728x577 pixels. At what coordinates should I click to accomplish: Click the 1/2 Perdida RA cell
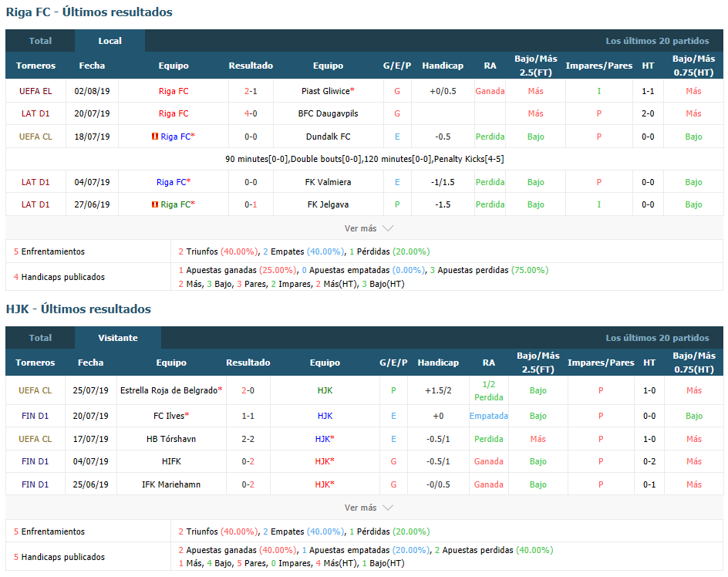(x=488, y=390)
